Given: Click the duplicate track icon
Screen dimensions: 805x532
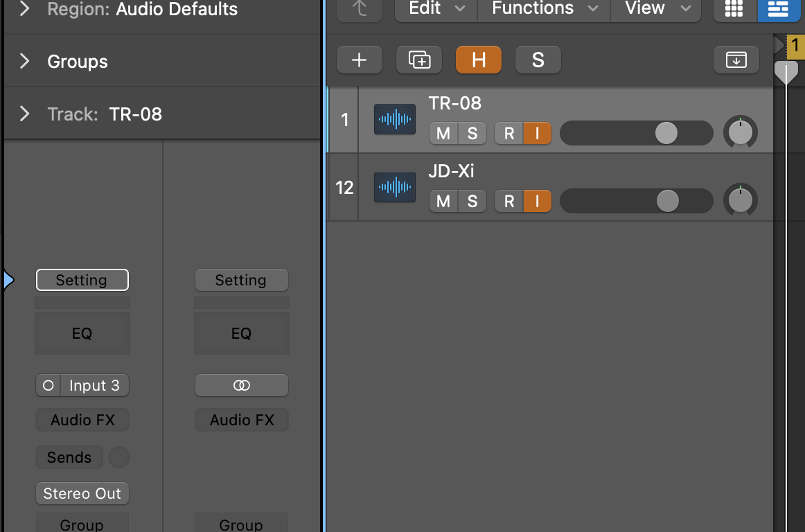Looking at the screenshot, I should 419,60.
